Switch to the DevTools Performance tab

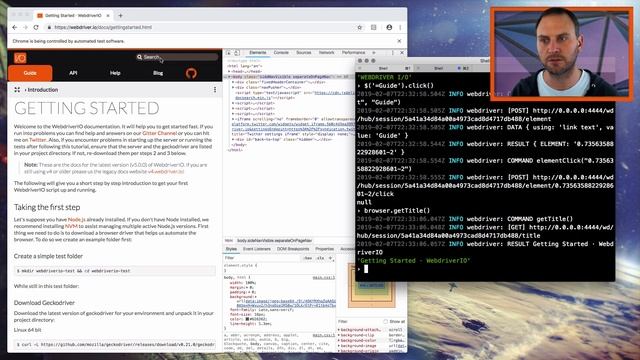pos(353,53)
